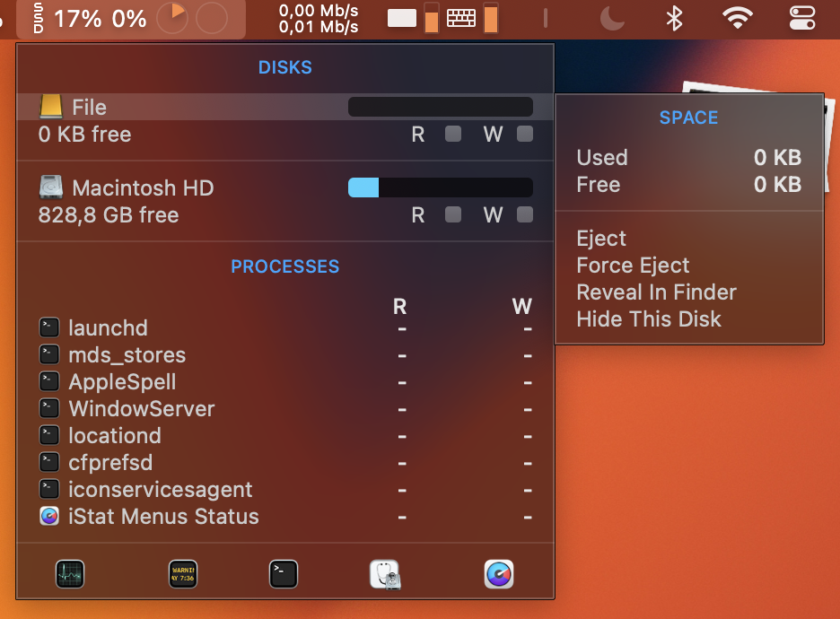Click the Used 0 KB value

tap(777, 157)
